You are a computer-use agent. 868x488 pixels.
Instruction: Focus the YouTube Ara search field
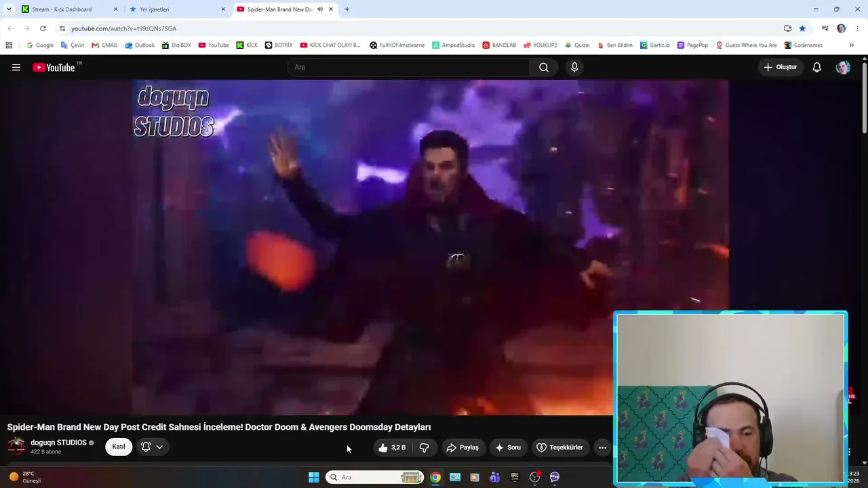408,67
